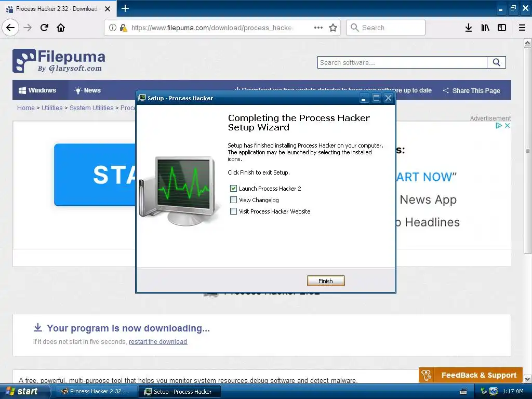The image size is (532, 399).
Task: Click restart the download link
Action: click(x=158, y=342)
